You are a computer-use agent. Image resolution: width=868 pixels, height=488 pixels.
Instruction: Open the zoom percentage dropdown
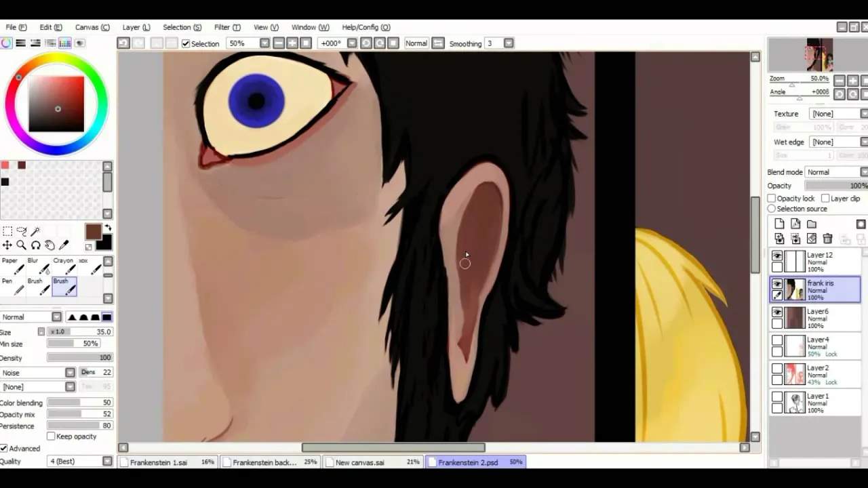point(264,43)
